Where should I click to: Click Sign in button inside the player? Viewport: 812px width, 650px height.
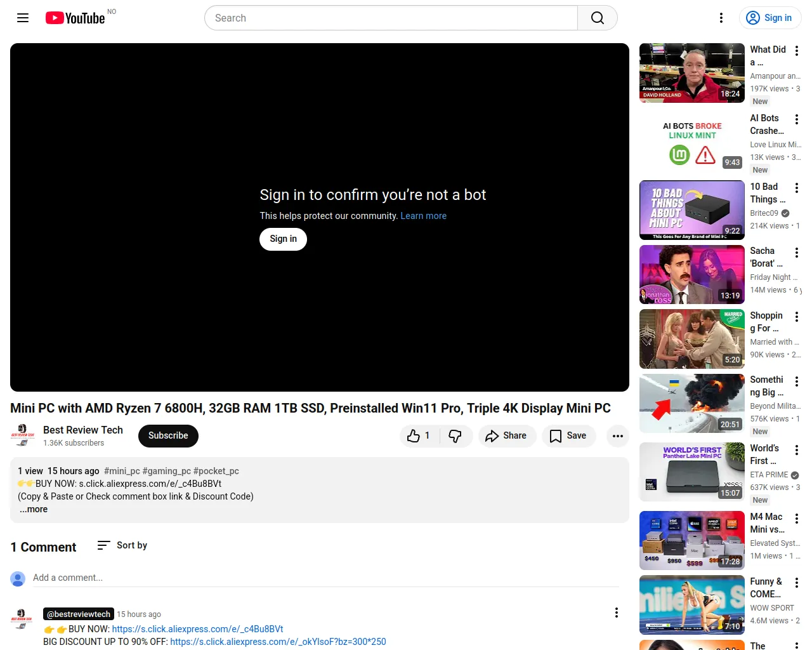(x=283, y=239)
